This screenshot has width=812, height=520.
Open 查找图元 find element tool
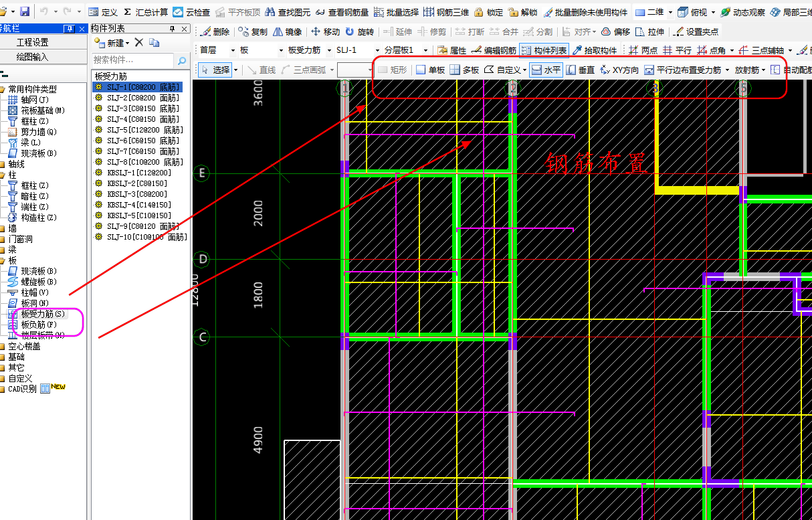point(287,13)
